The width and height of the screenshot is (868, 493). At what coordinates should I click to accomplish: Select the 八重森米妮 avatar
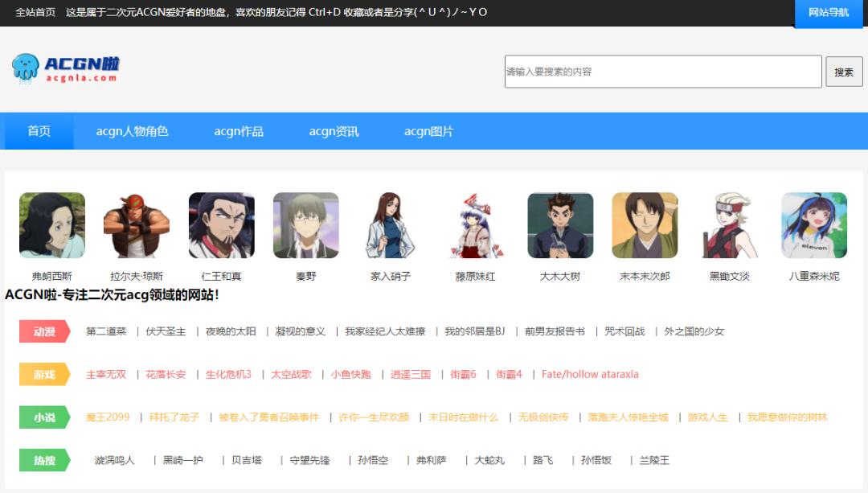point(814,225)
